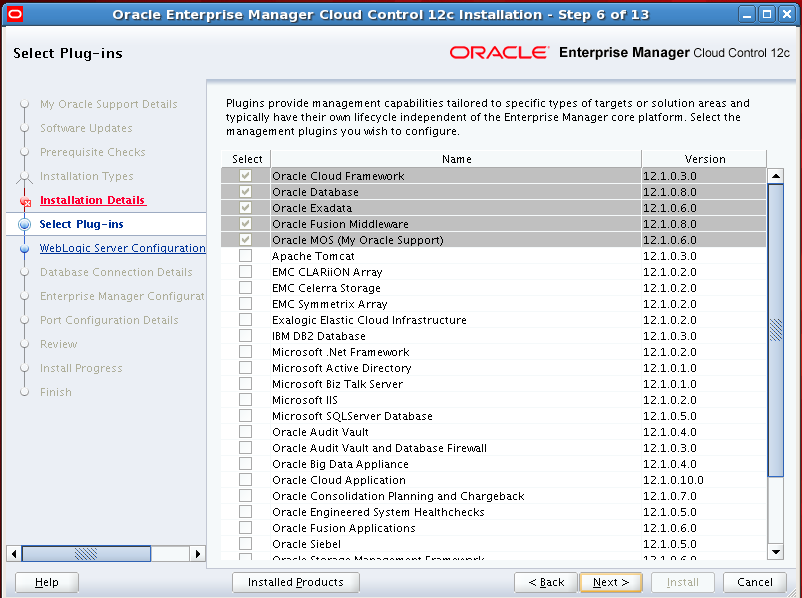The image size is (802, 598).
Task: Select the Select Plug-ins step
Action: [x=81, y=224]
